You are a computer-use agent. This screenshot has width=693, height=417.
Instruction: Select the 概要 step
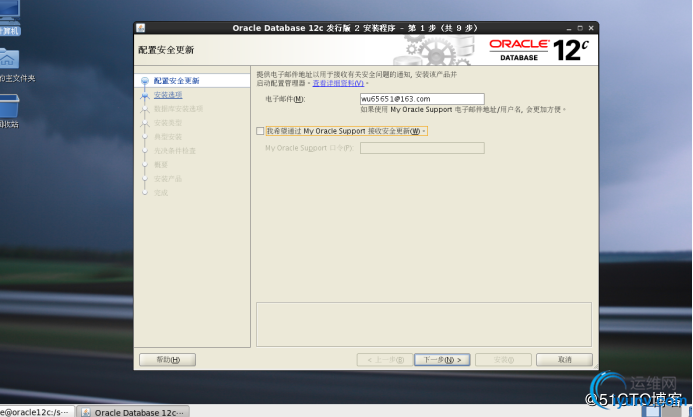[x=161, y=165]
